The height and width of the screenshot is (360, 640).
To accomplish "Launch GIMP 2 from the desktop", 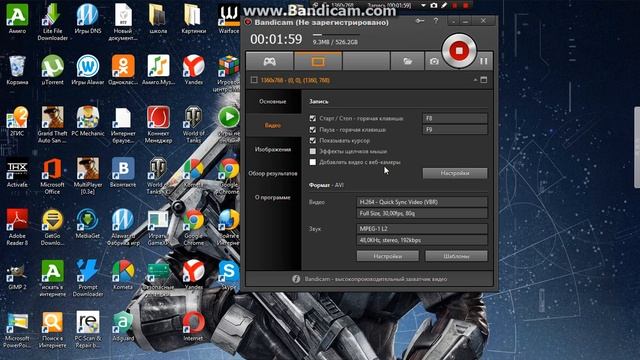I will (17, 275).
